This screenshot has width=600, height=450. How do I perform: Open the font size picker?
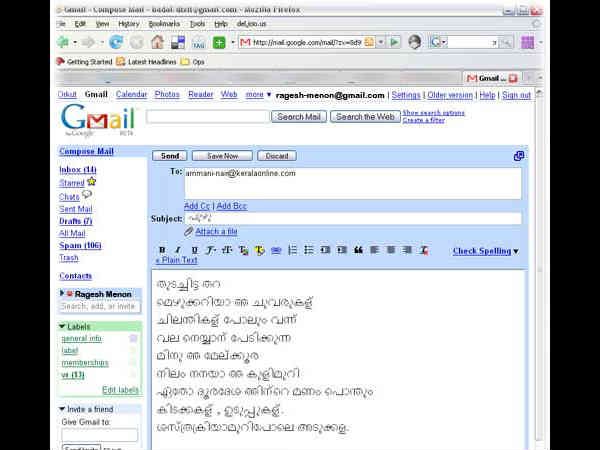[x=227, y=250]
